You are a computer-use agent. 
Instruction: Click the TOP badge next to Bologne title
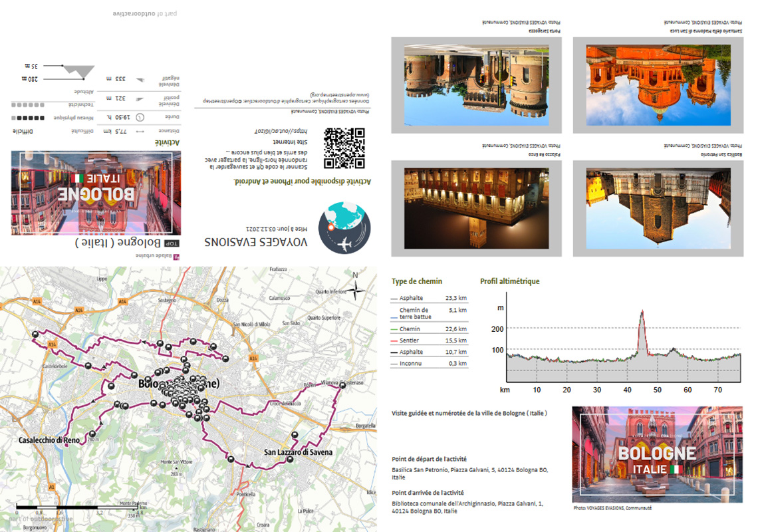click(172, 244)
